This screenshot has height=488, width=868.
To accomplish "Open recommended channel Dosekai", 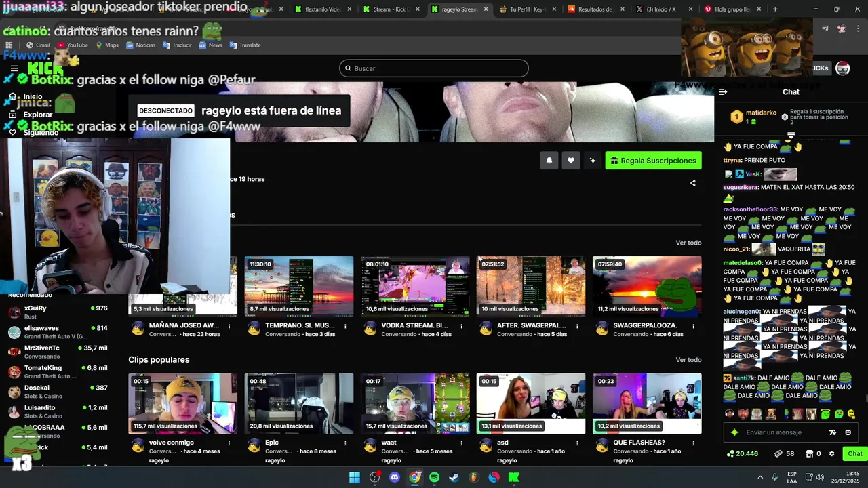I will click(58, 392).
